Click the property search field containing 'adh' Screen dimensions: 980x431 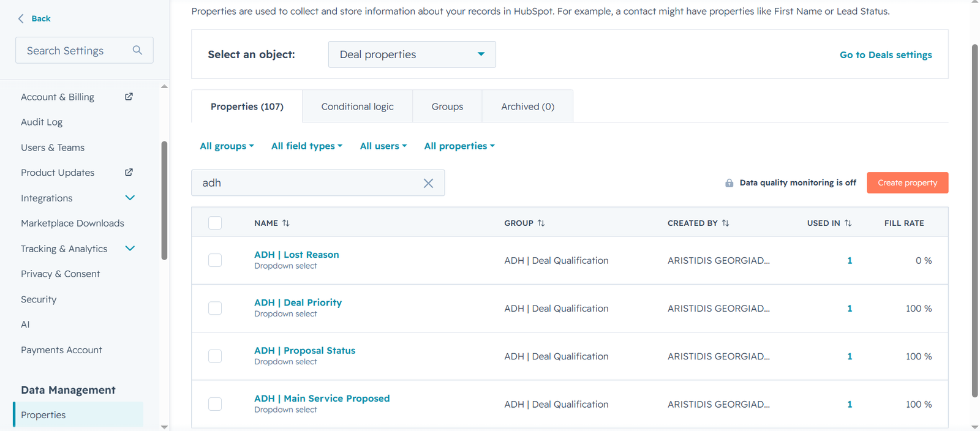click(x=318, y=183)
